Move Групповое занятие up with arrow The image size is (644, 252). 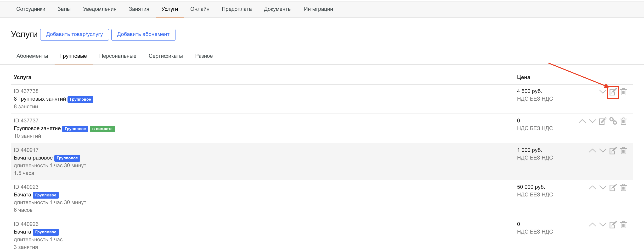pyautogui.click(x=582, y=121)
